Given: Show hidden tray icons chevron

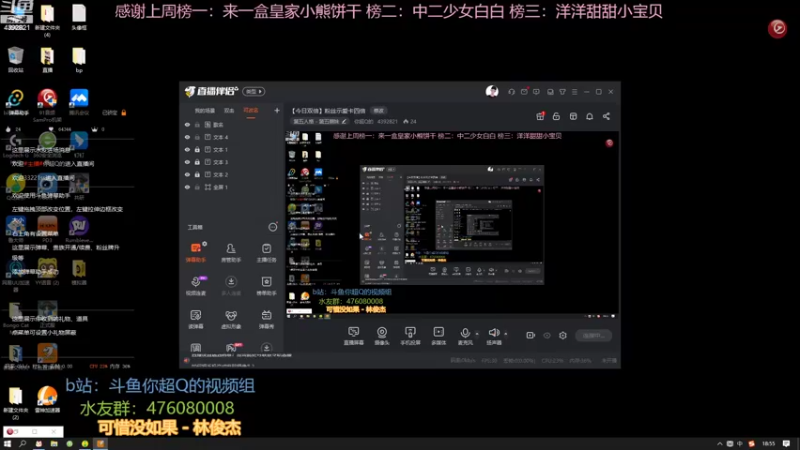Looking at the screenshot, I should coord(719,444).
